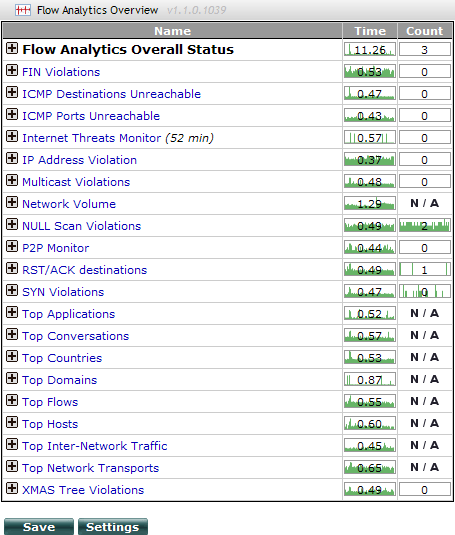Open Internet Threats Monitor algorithm
Screen dimensions: 455x535
coord(91,138)
